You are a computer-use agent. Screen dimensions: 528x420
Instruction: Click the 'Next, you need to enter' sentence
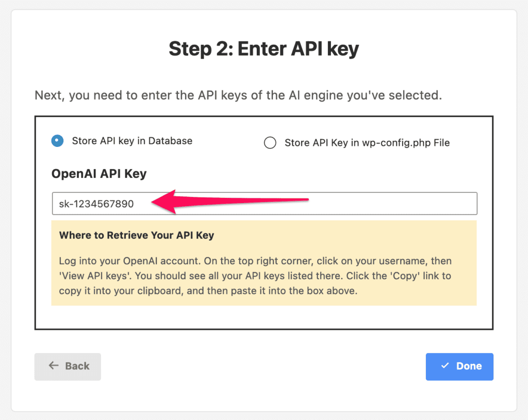(x=238, y=95)
